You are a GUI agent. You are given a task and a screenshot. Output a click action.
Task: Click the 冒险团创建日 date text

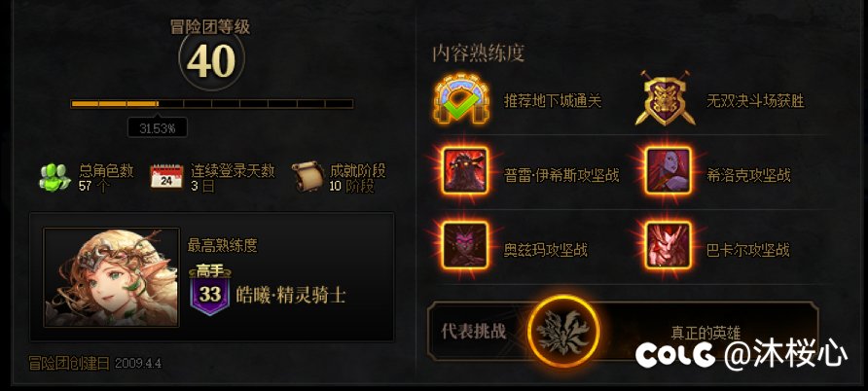[x=95, y=363]
